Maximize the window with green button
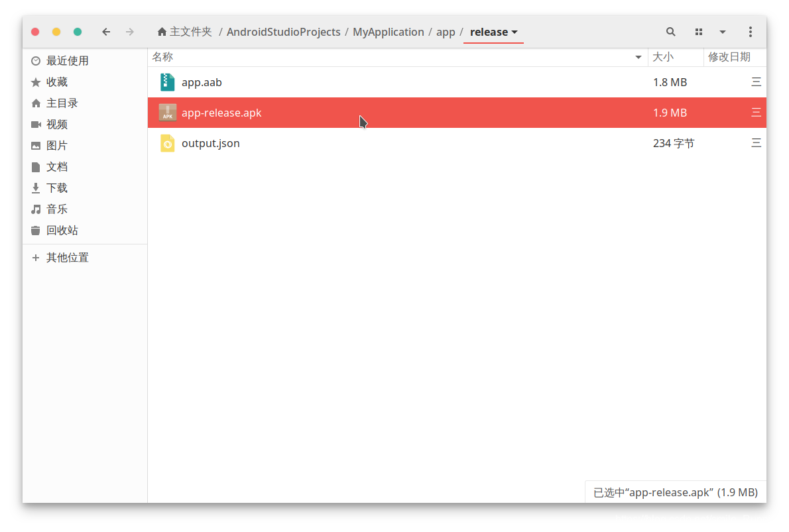 (x=78, y=32)
